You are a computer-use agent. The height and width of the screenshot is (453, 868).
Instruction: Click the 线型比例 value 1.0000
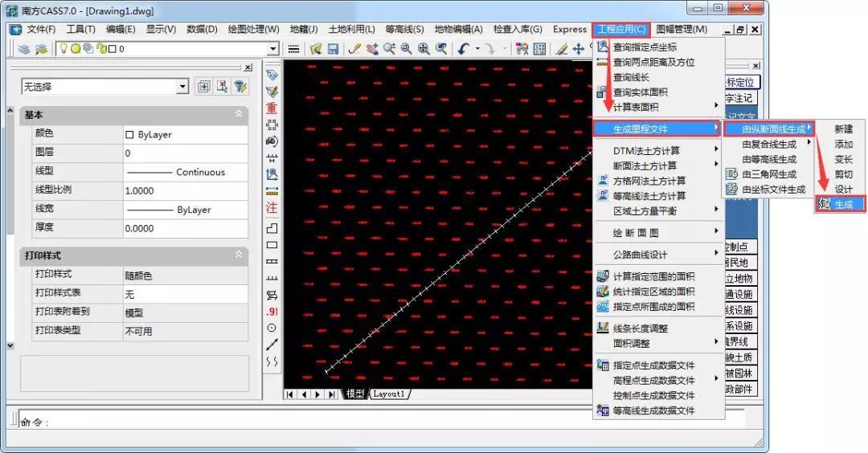[x=185, y=190]
